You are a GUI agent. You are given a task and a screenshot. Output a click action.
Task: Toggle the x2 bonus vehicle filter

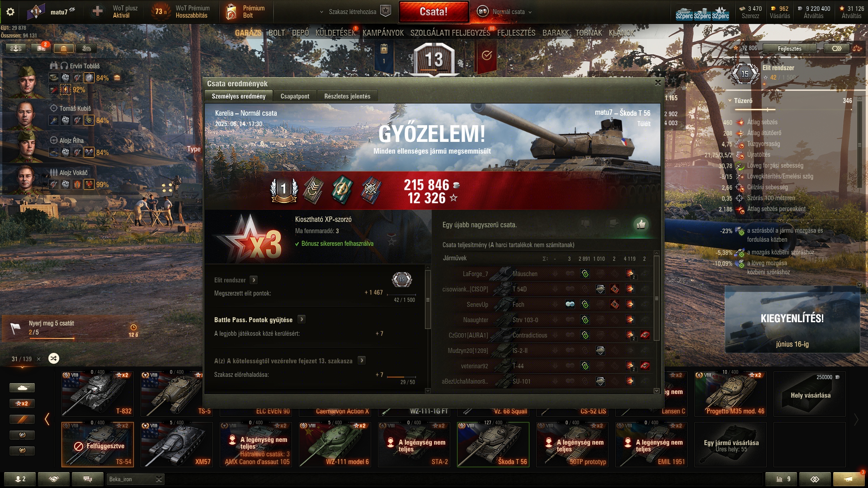22,404
